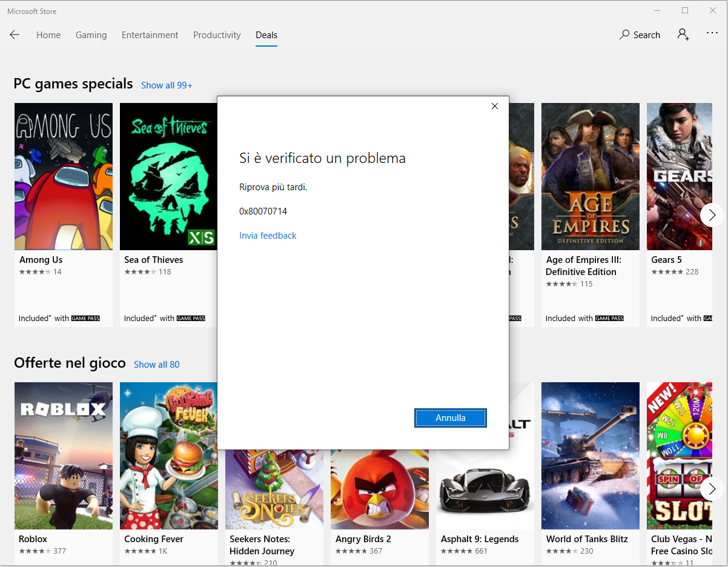Close the error dialog with X

pos(495,106)
